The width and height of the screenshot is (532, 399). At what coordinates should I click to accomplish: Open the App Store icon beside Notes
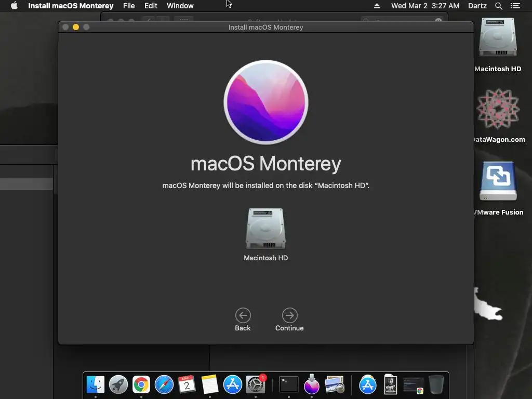[x=232, y=384]
